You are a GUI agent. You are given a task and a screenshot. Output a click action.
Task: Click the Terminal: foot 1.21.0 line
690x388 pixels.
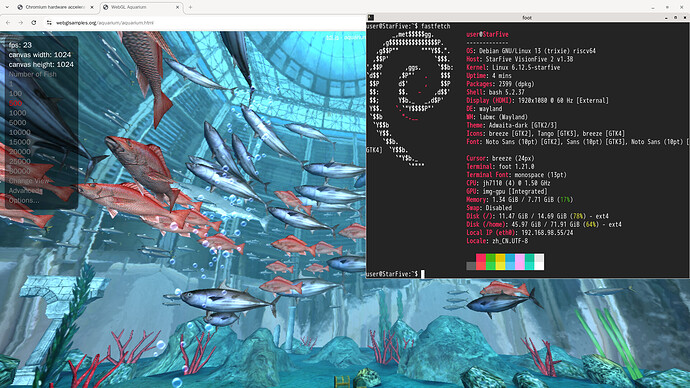pyautogui.click(x=500, y=167)
